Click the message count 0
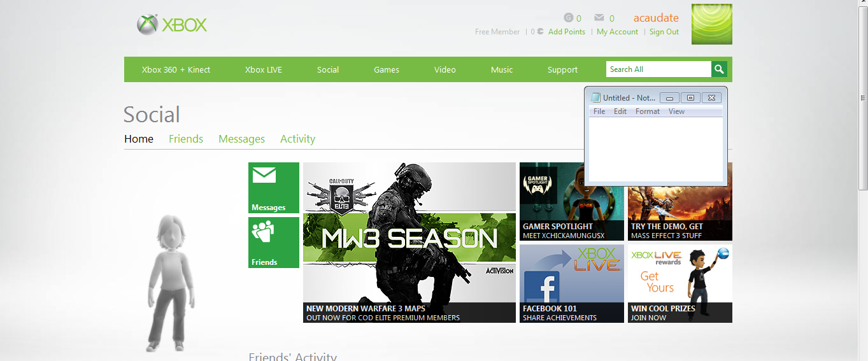Screen dimensions: 868x361 click(612, 18)
